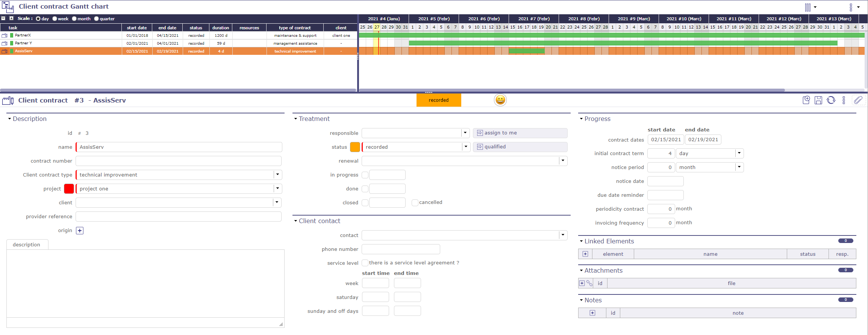
Task: Add an attachment file with plus icon
Action: tap(582, 283)
